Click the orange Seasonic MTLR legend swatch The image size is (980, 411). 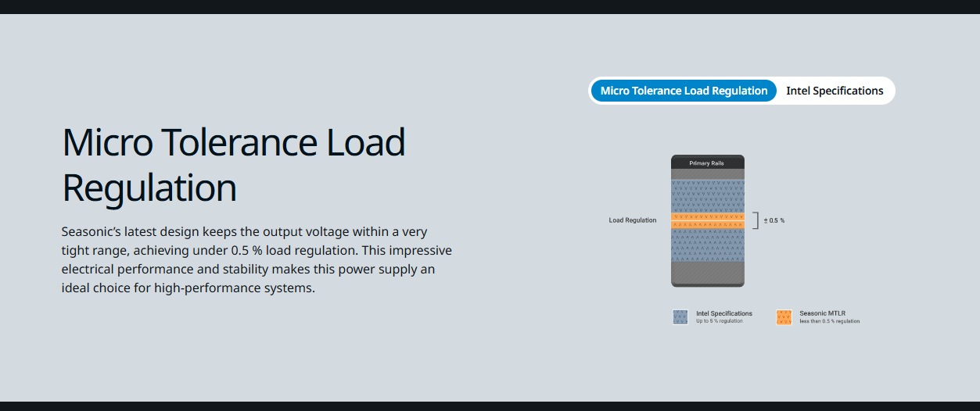pyautogui.click(x=784, y=317)
